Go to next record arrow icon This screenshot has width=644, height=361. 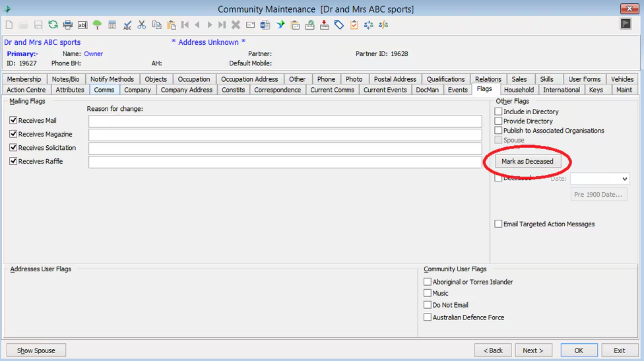coord(209,25)
